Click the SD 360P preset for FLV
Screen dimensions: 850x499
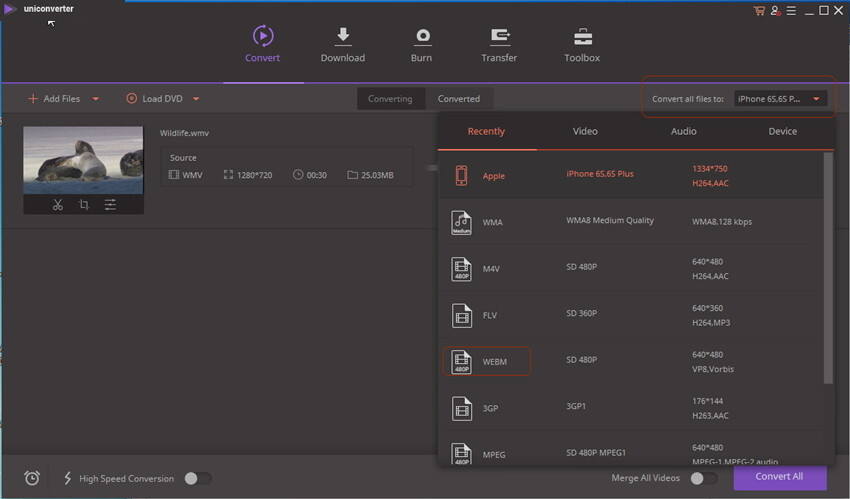(x=582, y=313)
